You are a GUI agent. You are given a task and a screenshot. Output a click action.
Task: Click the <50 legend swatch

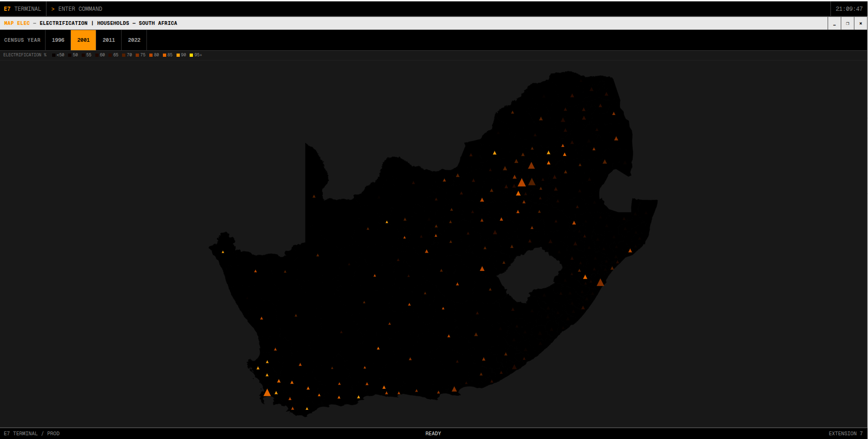point(54,55)
